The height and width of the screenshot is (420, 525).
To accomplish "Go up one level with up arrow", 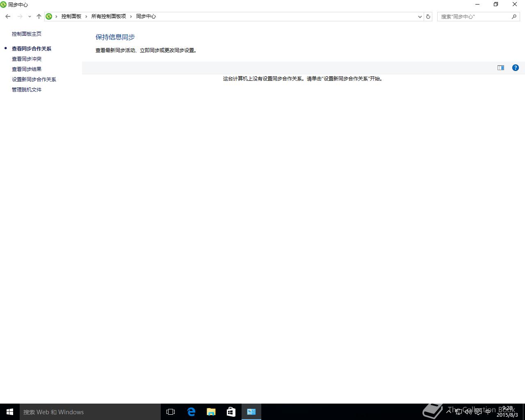I will (x=39, y=16).
